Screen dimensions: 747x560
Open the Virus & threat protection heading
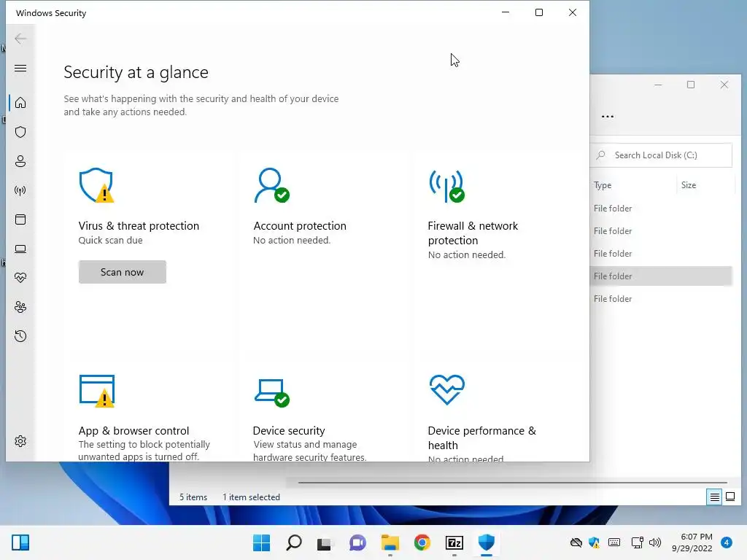coord(139,226)
